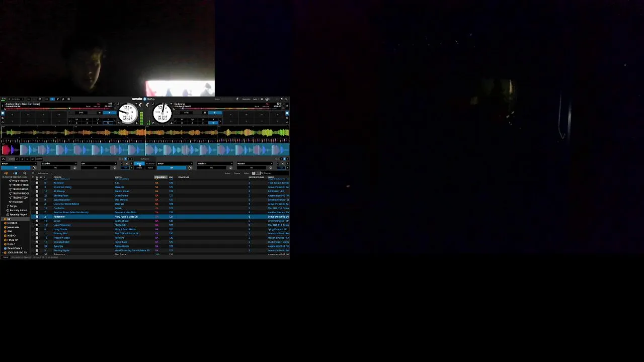
Task: Expand the JODA SABADO 12 crate
Action: (x=3, y=252)
